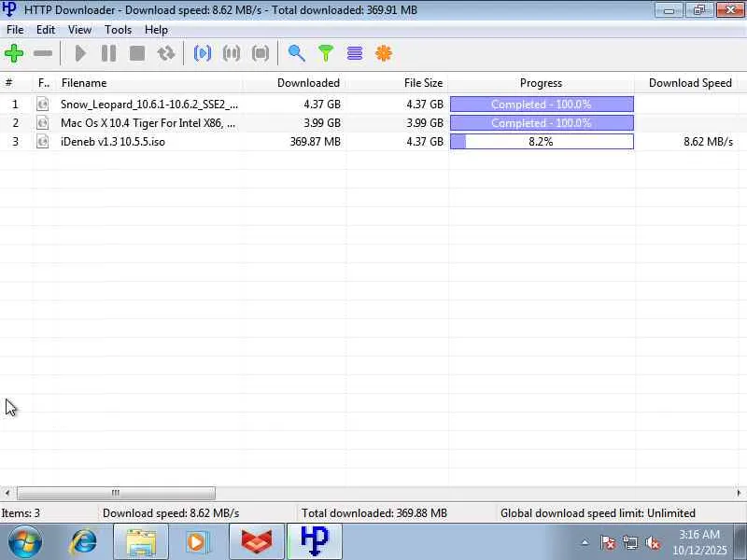Click the Items: 3 status entry
747x560 pixels.
tap(21, 512)
